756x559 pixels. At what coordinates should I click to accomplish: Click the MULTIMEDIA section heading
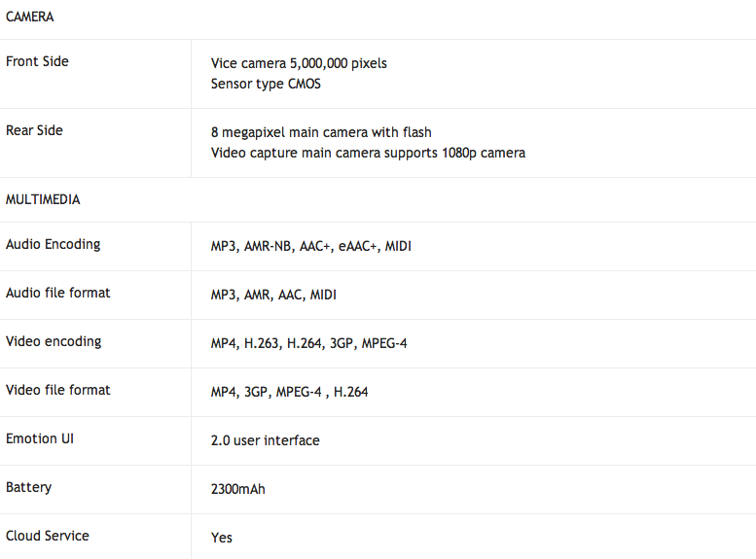(x=43, y=199)
